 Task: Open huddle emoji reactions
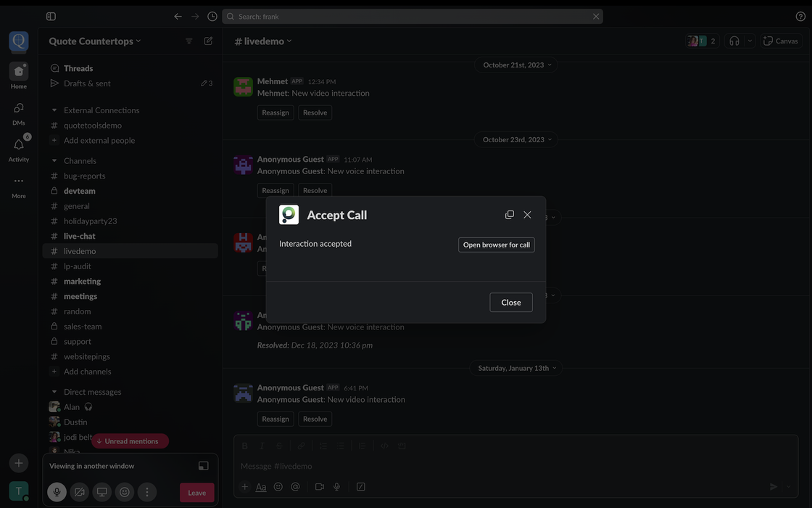124,492
